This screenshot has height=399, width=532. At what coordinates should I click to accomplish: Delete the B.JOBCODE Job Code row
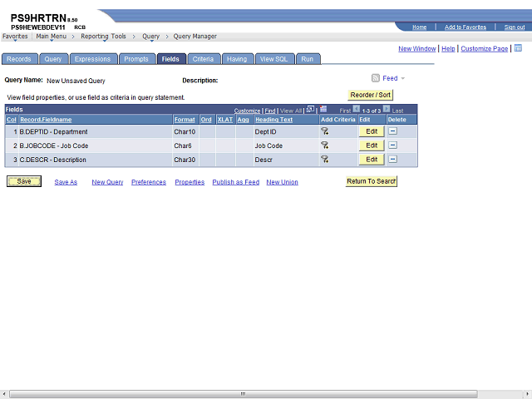[392, 145]
